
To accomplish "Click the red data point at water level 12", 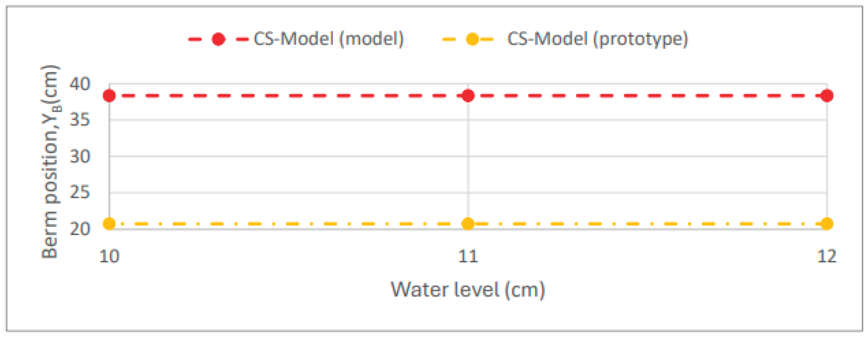I will pos(827,96).
